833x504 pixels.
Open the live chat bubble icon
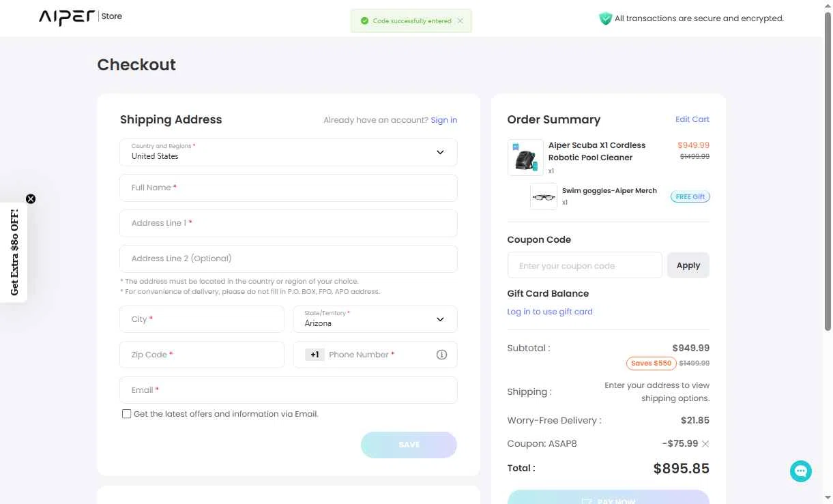coord(801,471)
